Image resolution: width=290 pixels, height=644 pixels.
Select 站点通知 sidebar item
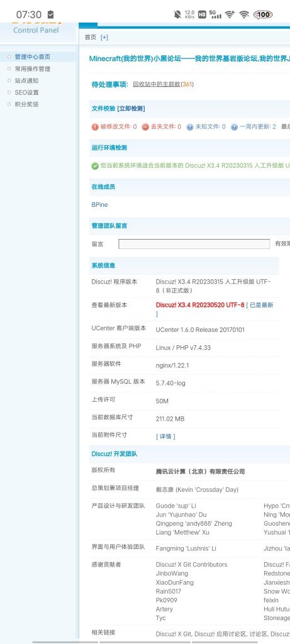coord(26,80)
